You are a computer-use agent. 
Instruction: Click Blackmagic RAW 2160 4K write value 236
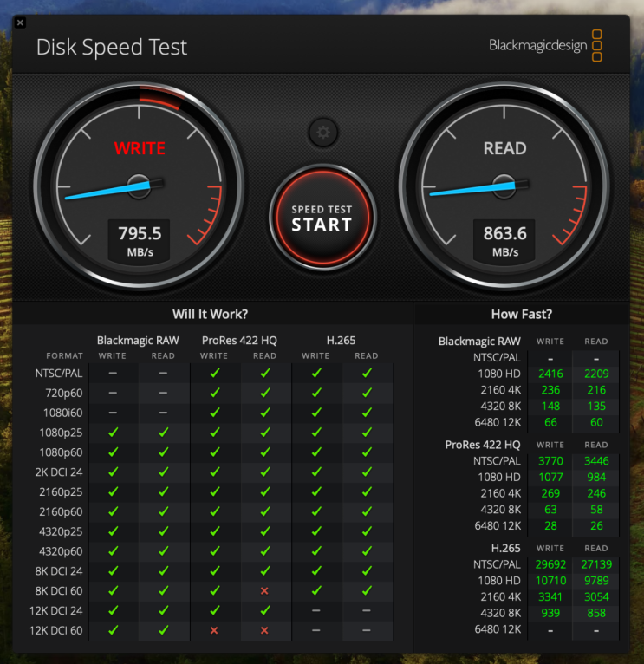click(550, 390)
